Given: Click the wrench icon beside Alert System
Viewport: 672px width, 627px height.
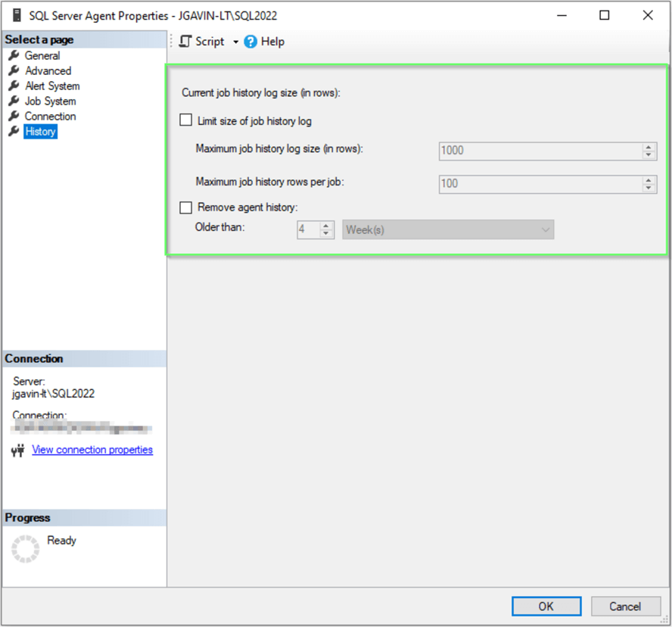Looking at the screenshot, I should coord(14,86).
